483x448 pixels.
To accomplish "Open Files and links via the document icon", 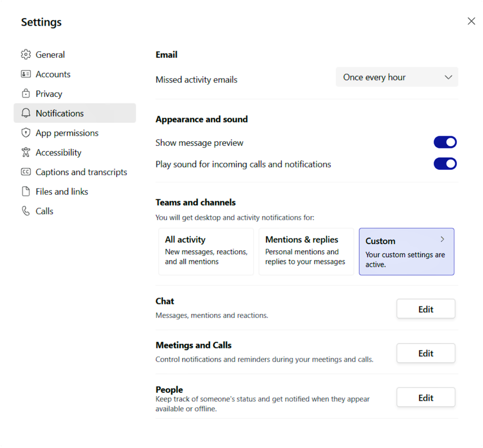I will coord(26,191).
